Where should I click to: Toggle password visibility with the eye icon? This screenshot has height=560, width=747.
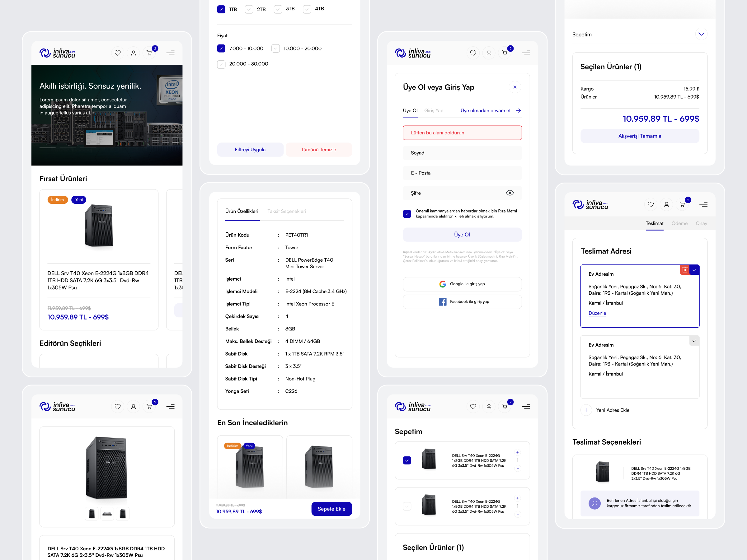pyautogui.click(x=510, y=193)
